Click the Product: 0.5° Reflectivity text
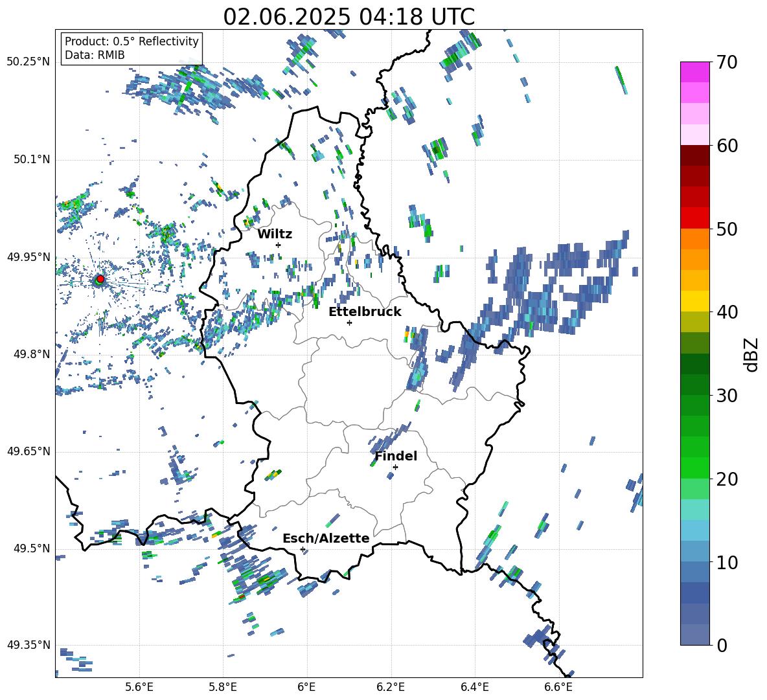767x700 pixels. pos(132,41)
